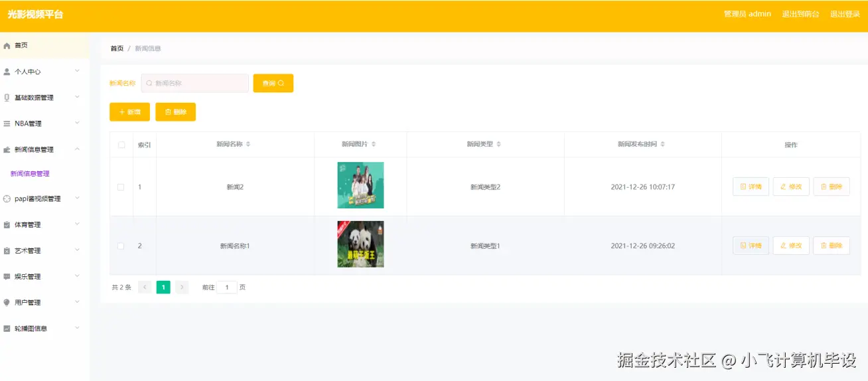
Task: Expand the 娱乐管理 menu chevron
Action: tap(77, 275)
